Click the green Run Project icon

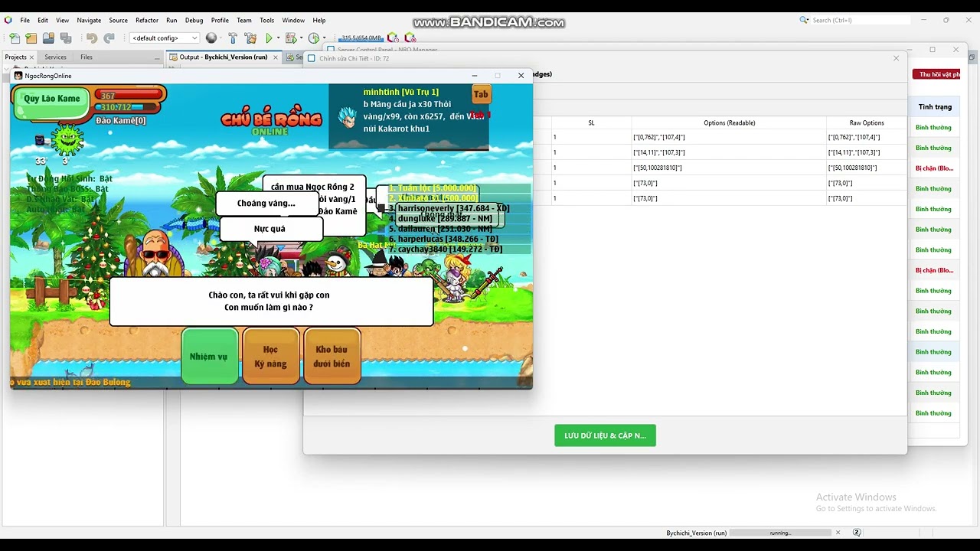pos(269,37)
